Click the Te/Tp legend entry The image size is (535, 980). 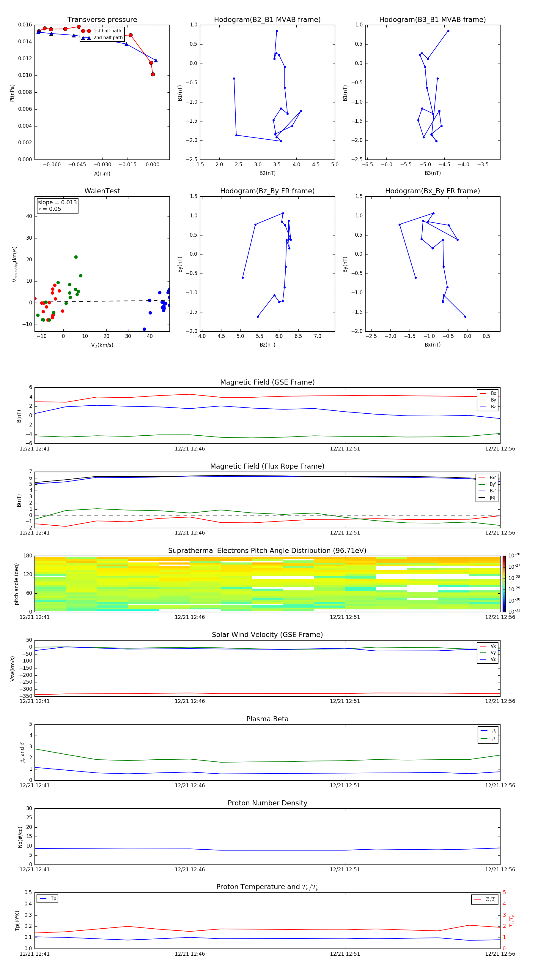[x=485, y=899]
